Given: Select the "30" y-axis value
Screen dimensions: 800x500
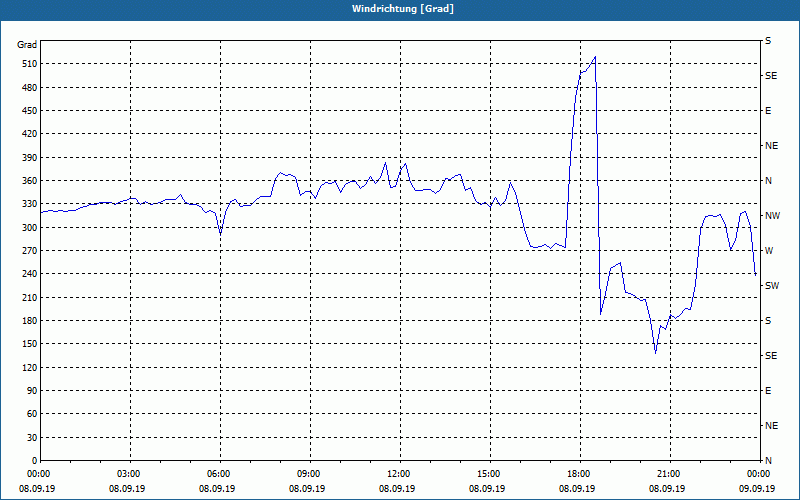Looking at the screenshot, I should [x=31, y=437].
